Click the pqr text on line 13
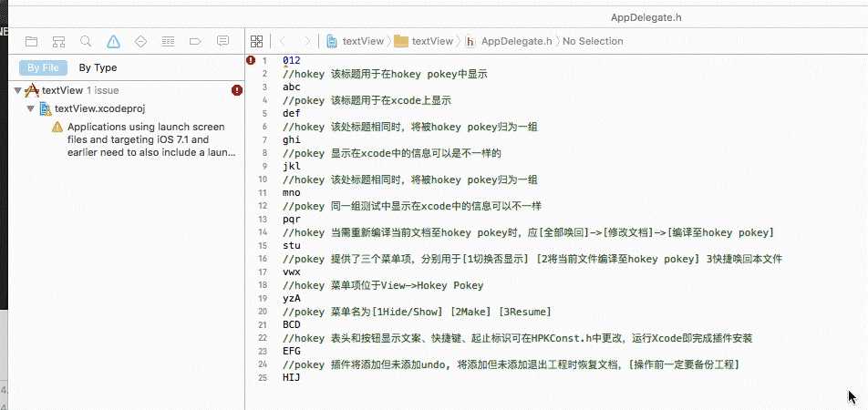This screenshot has width=868, height=410. coord(291,219)
